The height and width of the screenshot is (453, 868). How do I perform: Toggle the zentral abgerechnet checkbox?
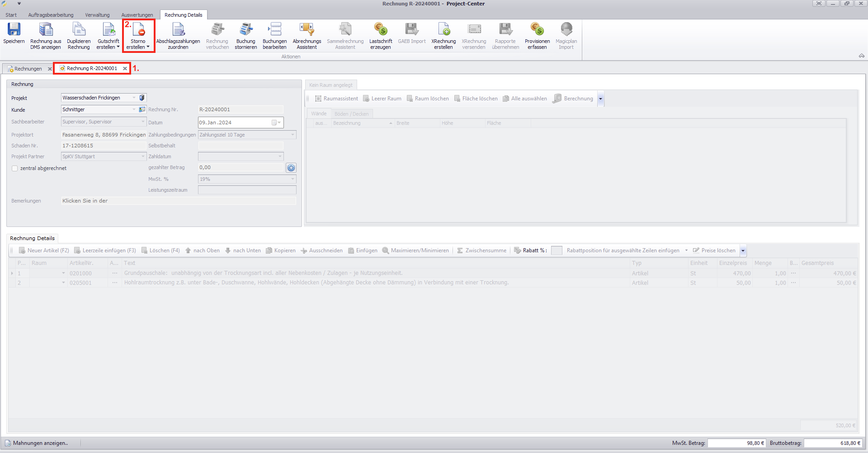(x=15, y=168)
